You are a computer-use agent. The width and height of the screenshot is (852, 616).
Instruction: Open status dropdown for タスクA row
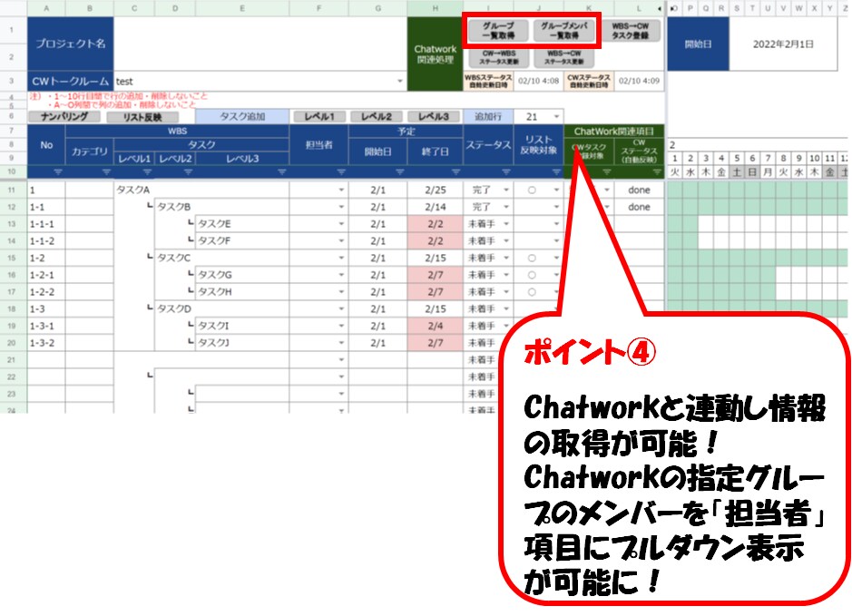[x=506, y=191]
